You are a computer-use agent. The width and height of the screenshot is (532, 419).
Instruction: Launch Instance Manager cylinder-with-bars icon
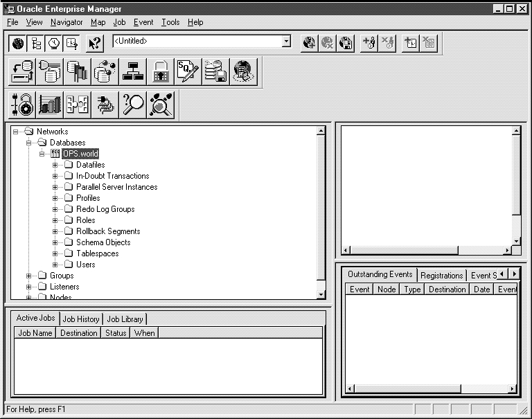77,71
